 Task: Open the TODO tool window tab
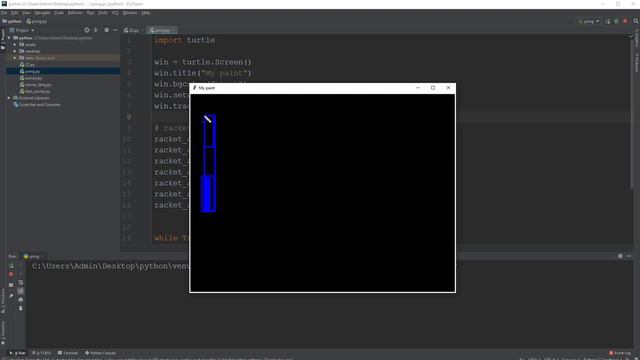[42, 353]
